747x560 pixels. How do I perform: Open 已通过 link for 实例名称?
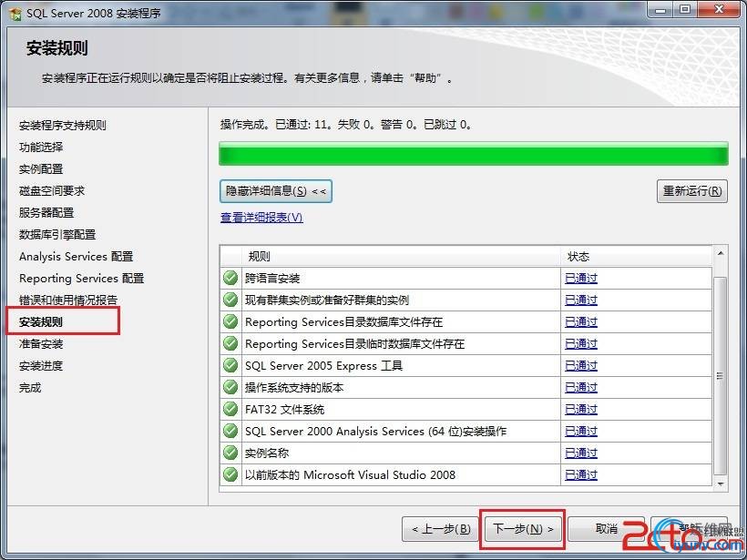(580, 453)
